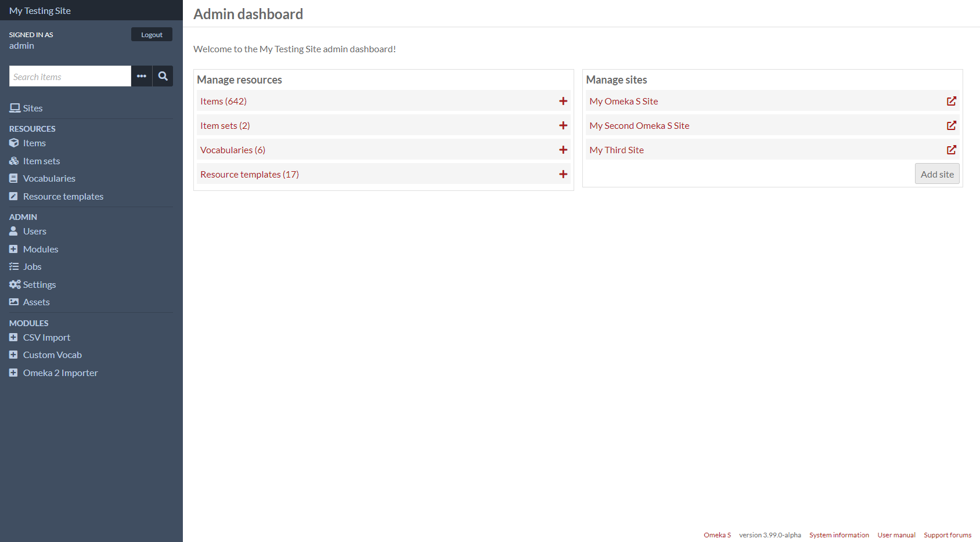Image resolution: width=980 pixels, height=542 pixels.
Task: Click the Jobs list icon
Action: click(x=14, y=266)
